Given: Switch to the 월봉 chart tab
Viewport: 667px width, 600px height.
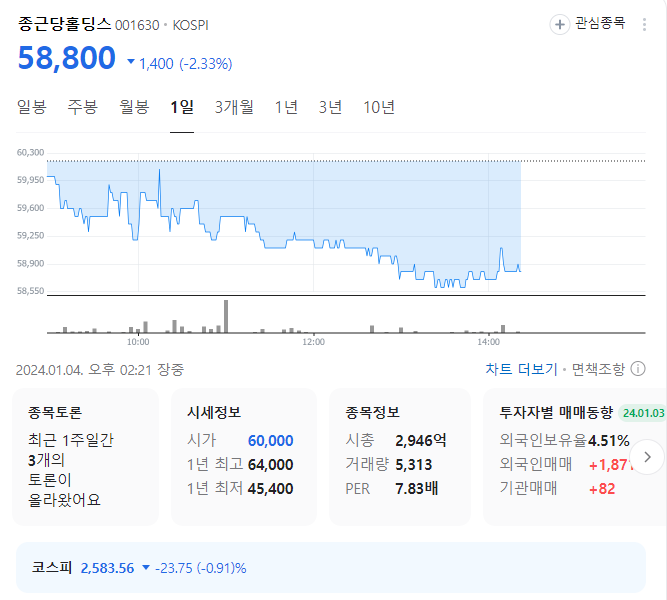Looking at the screenshot, I should (x=134, y=107).
